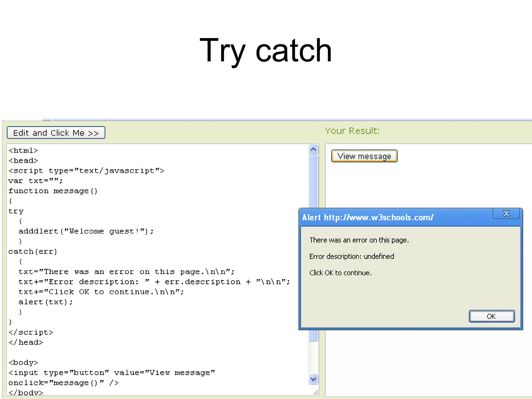This screenshot has height=399, width=532.
Task: Click the '<head>' opening tag line
Action: tap(23, 161)
